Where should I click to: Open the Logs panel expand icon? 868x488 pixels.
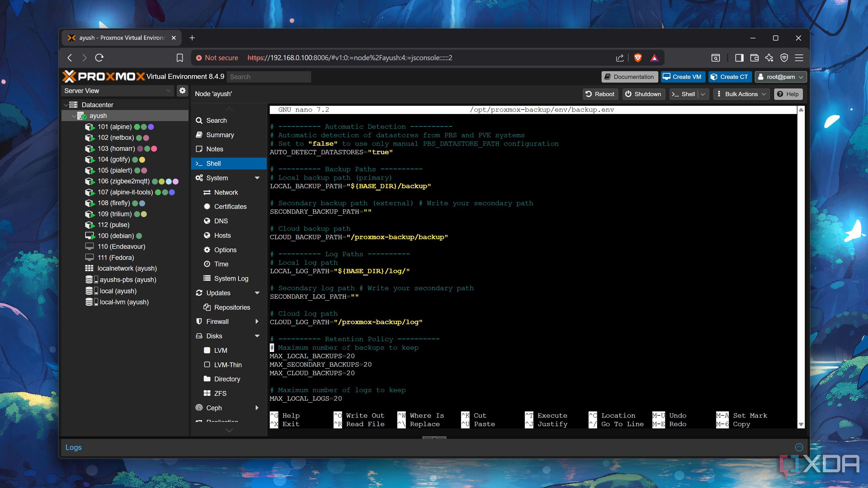coord(799,447)
